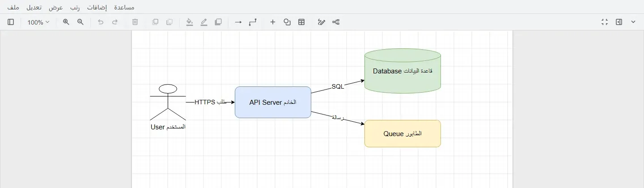This screenshot has height=188, width=644.
Task: Open the تعديل menu
Action: click(x=34, y=8)
